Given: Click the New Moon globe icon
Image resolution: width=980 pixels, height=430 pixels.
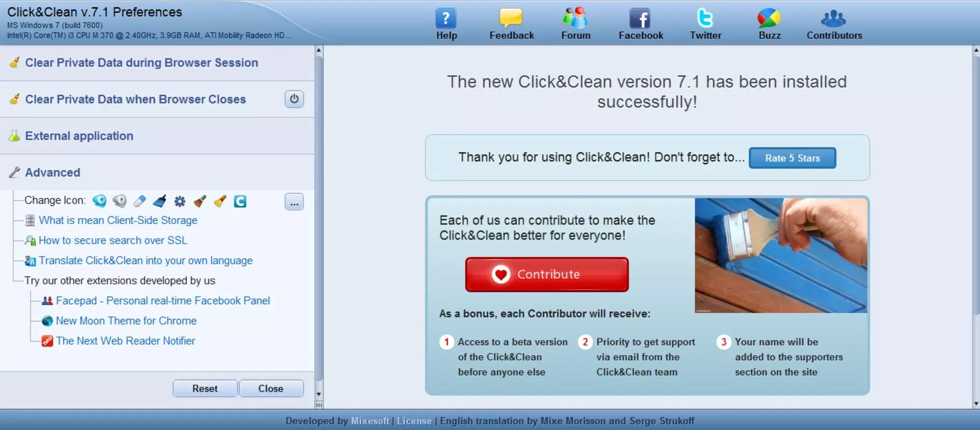Looking at the screenshot, I should pyautogui.click(x=47, y=321).
